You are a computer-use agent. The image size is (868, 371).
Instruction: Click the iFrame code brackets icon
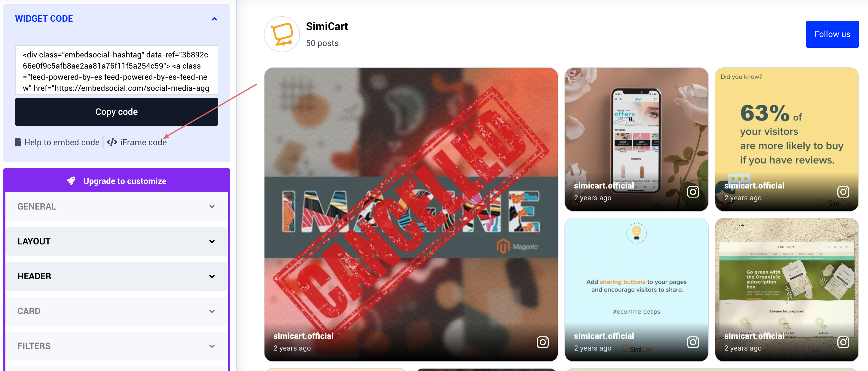point(112,142)
